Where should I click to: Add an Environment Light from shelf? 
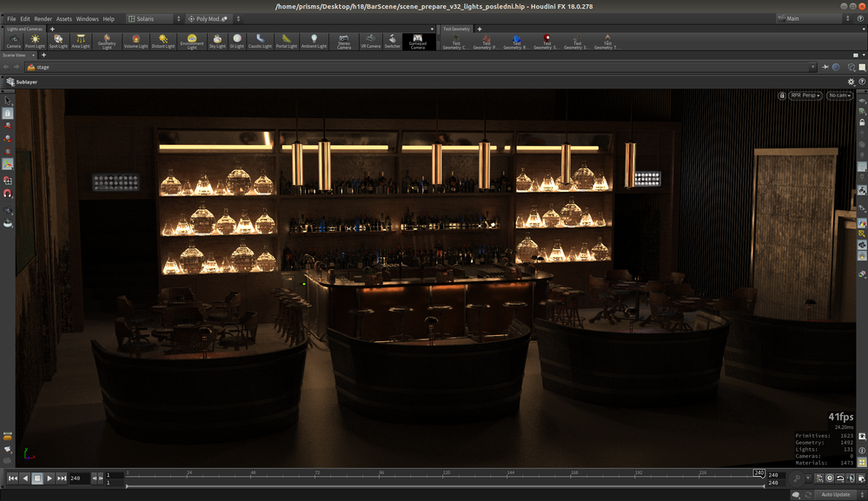(x=191, y=42)
